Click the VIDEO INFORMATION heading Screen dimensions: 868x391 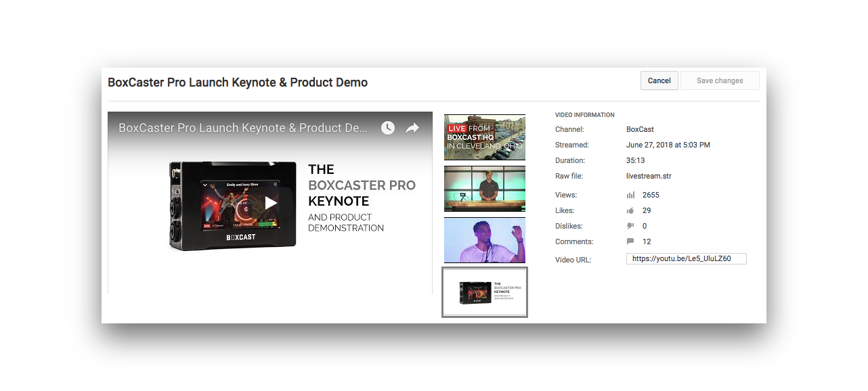pos(585,115)
